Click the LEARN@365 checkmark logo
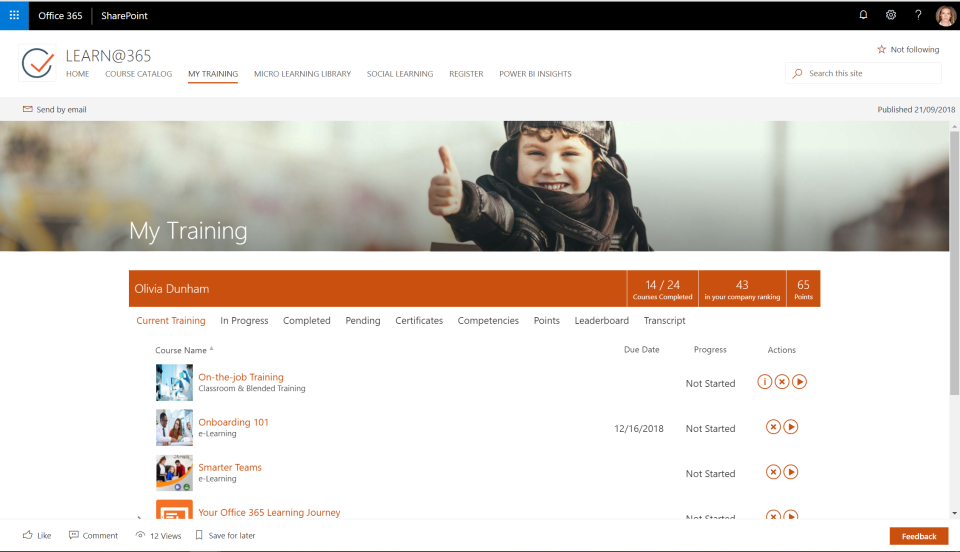Screen dimensions: 960x552 [37, 62]
